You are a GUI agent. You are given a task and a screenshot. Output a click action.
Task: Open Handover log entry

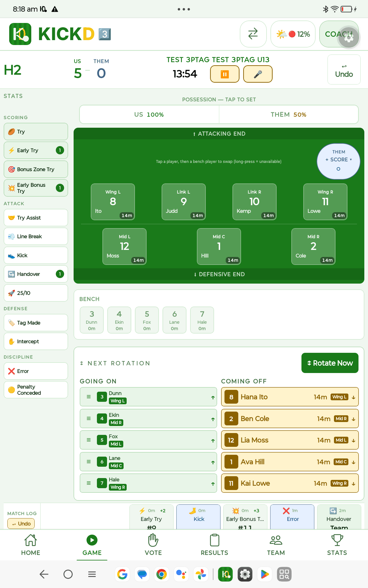click(339, 517)
